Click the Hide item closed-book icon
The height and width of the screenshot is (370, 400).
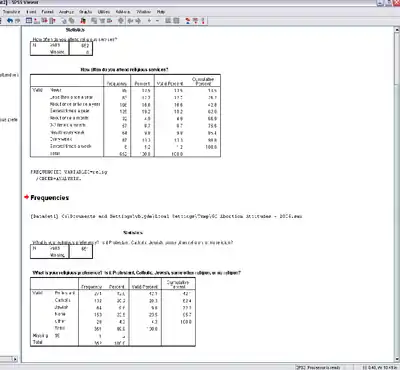click(x=176, y=21)
